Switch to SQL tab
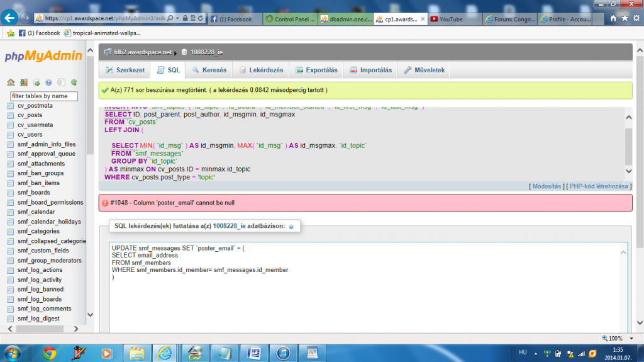The width and height of the screenshot is (644, 362). [x=169, y=70]
